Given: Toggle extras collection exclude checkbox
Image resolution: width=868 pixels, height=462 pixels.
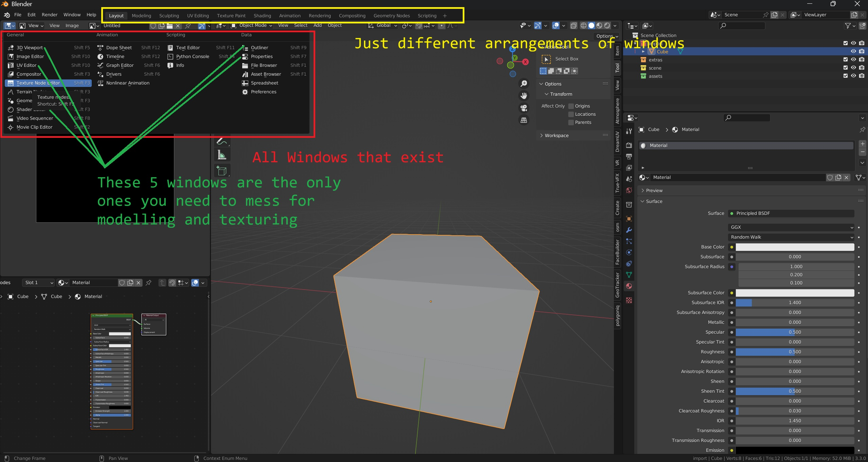Looking at the screenshot, I should click(x=846, y=59).
